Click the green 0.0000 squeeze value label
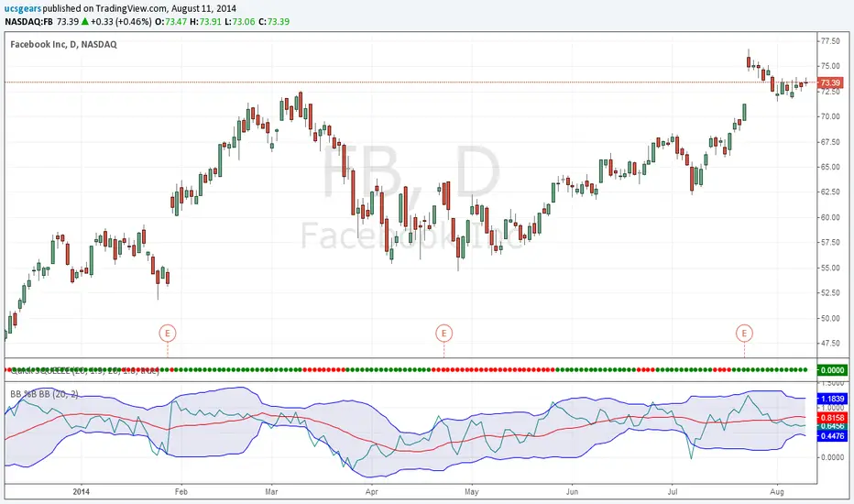The image size is (854, 504). click(x=832, y=370)
